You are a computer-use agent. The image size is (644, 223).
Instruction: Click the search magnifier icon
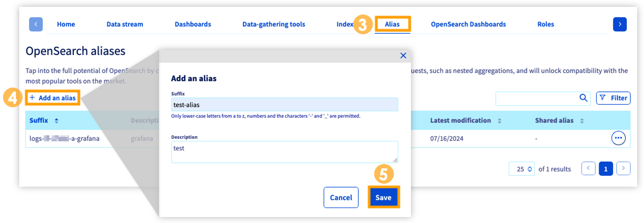pos(583,98)
